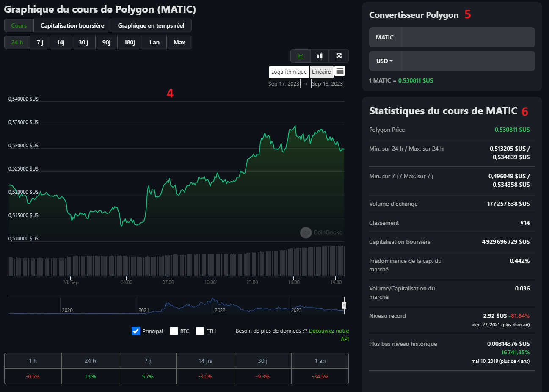The width and height of the screenshot is (549, 392).
Task: Click the Volume d'échange value 177 257 638 $US
Action: (x=508, y=204)
